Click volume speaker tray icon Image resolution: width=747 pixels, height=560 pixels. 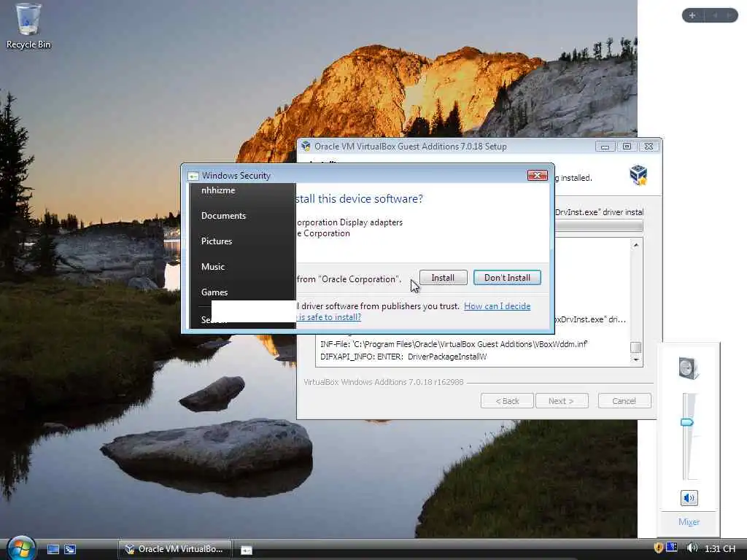692,548
